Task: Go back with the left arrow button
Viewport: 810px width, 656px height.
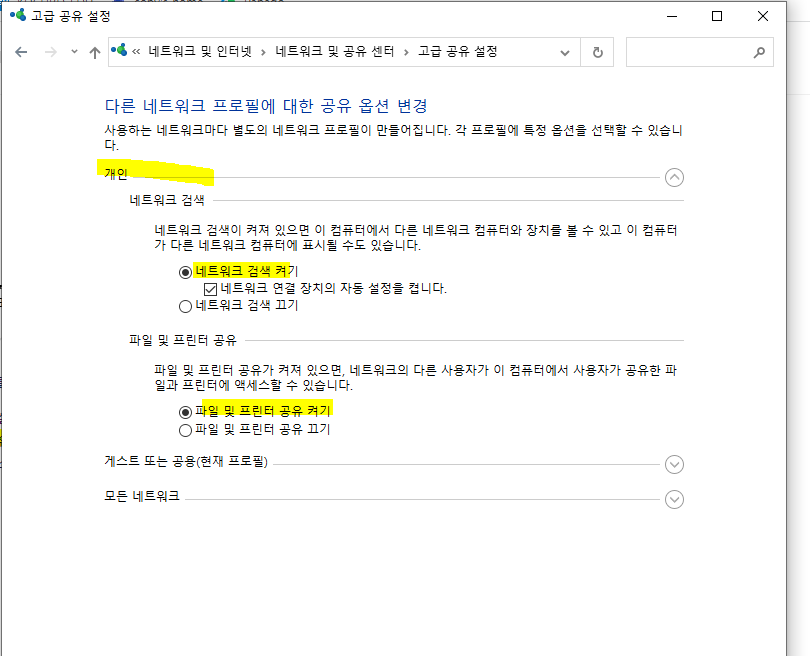Action: pyautogui.click(x=21, y=52)
